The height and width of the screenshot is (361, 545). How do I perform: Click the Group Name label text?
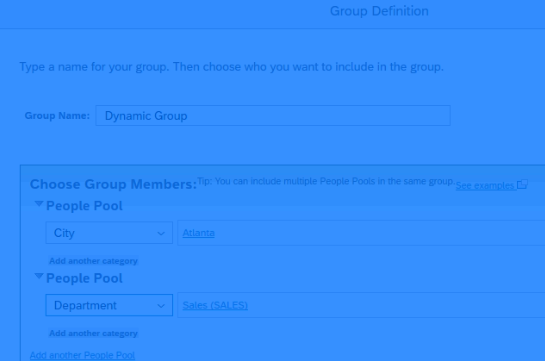point(57,116)
